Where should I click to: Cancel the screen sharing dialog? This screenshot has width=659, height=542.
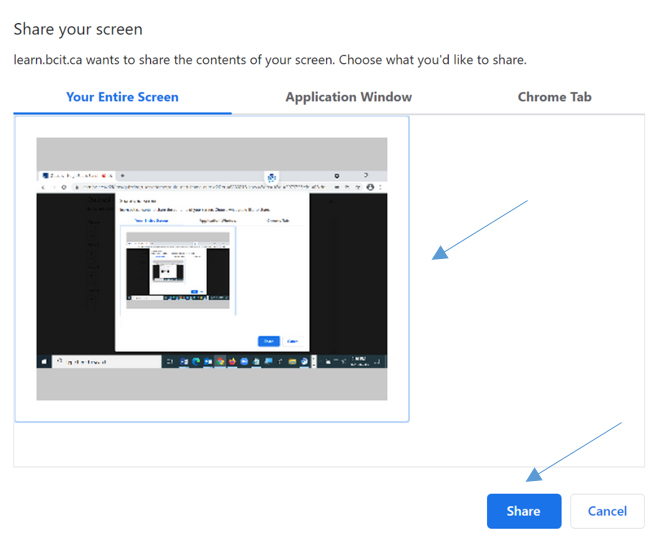point(606,511)
